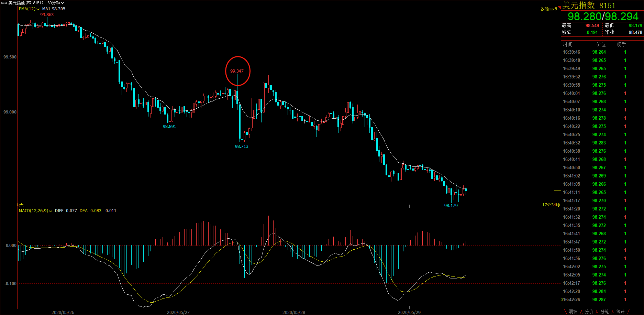Image resolution: width=644 pixels, height=315 pixels.
Task: Click the 2020/05/27 date marker
Action: click(x=178, y=313)
